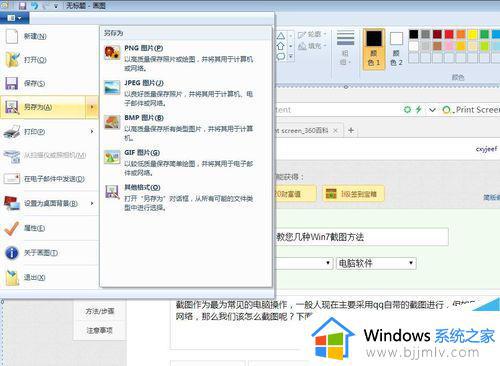Close the screen_360百科 browser tab
Screen dimensions: 500x366
[336, 130]
